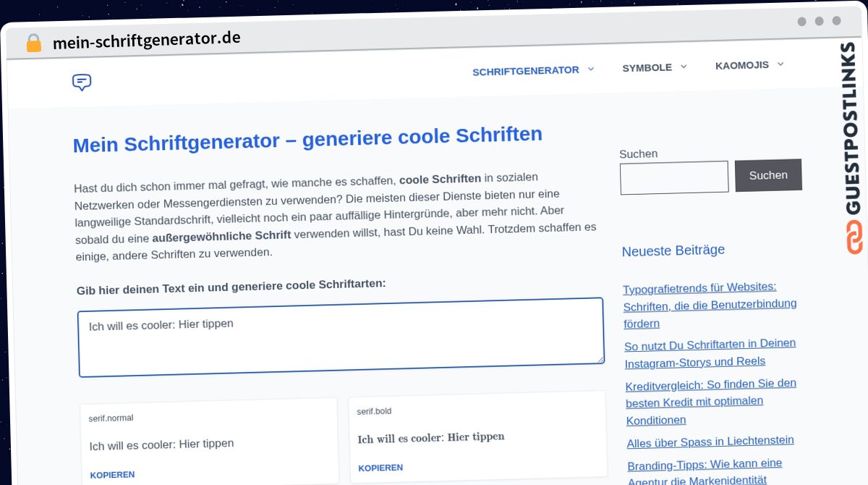Viewport: 868px width, 485px height.
Task: Click the serif.bold label text
Action: (374, 411)
